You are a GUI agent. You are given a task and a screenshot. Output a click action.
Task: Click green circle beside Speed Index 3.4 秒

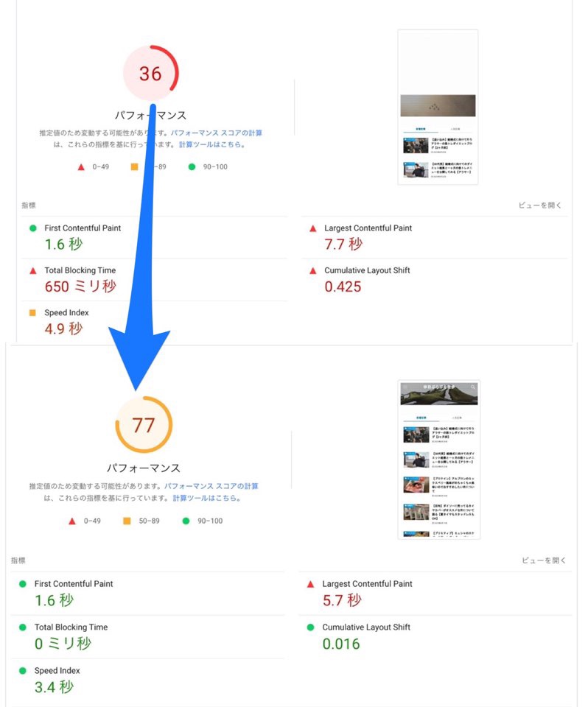pyautogui.click(x=23, y=670)
